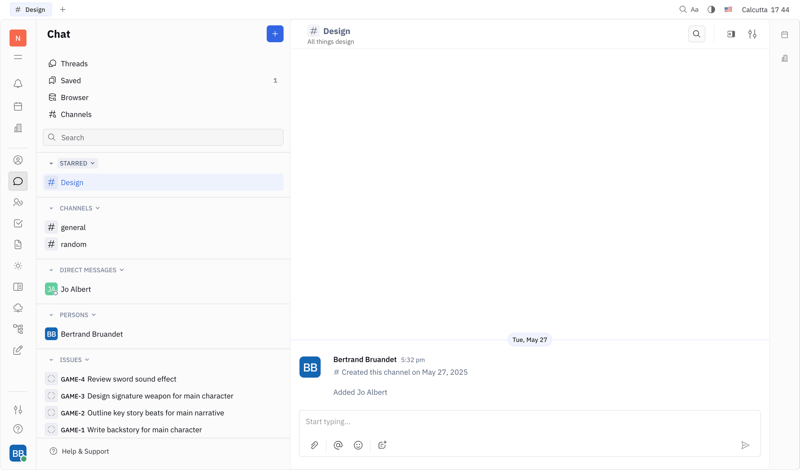Click the add-action icon beside emoji
Viewport: 800px width, 470px height.
382,445
